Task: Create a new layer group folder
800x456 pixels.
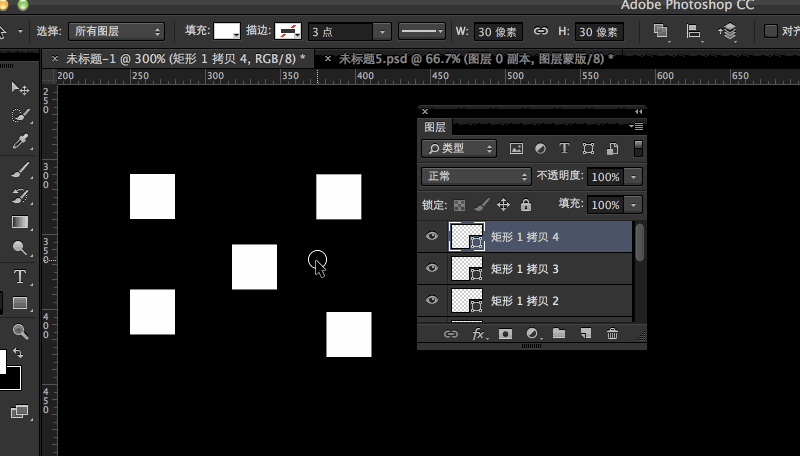Action: pyautogui.click(x=559, y=334)
